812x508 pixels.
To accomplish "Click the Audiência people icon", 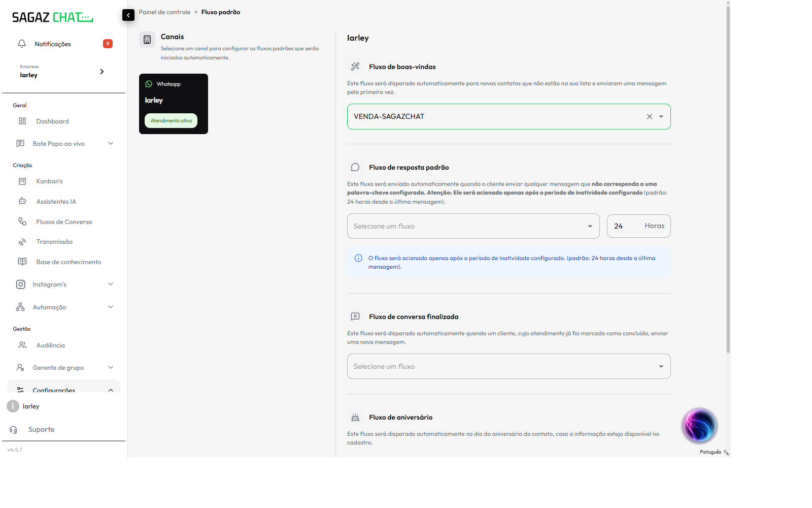I will (22, 345).
